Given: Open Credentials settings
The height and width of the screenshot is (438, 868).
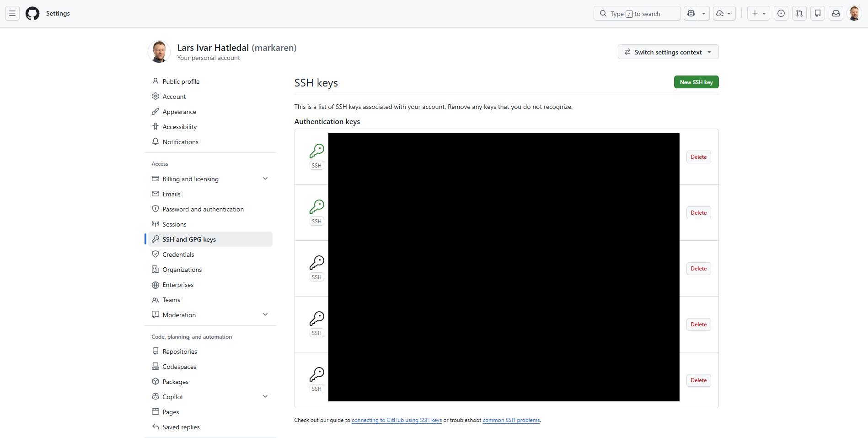Looking at the screenshot, I should (210, 254).
